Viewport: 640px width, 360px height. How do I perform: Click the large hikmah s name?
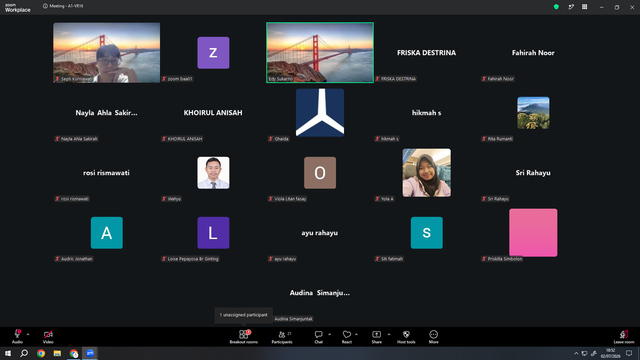pyautogui.click(x=427, y=113)
